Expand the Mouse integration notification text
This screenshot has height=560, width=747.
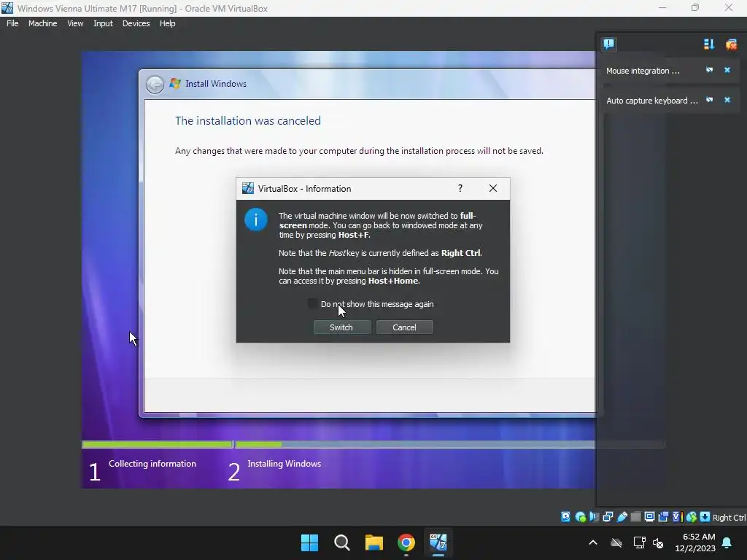click(x=643, y=71)
